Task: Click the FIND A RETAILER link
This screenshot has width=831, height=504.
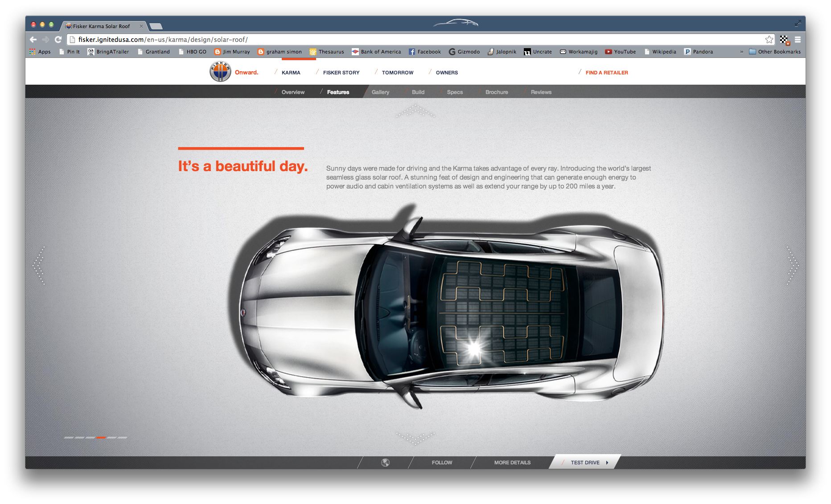Action: click(607, 73)
